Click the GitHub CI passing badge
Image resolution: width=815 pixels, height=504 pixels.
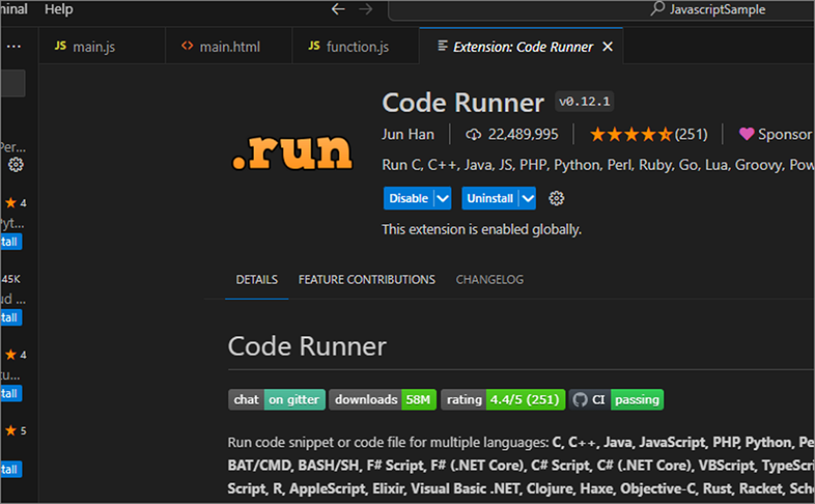[x=616, y=400]
